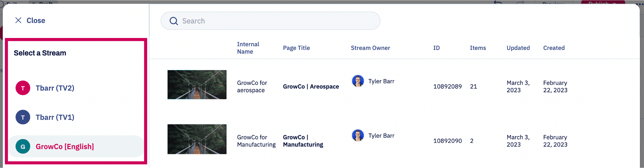Click 'February 22, 2023' in the aerospace row
Screen dimensions: 644x168
[555, 86]
